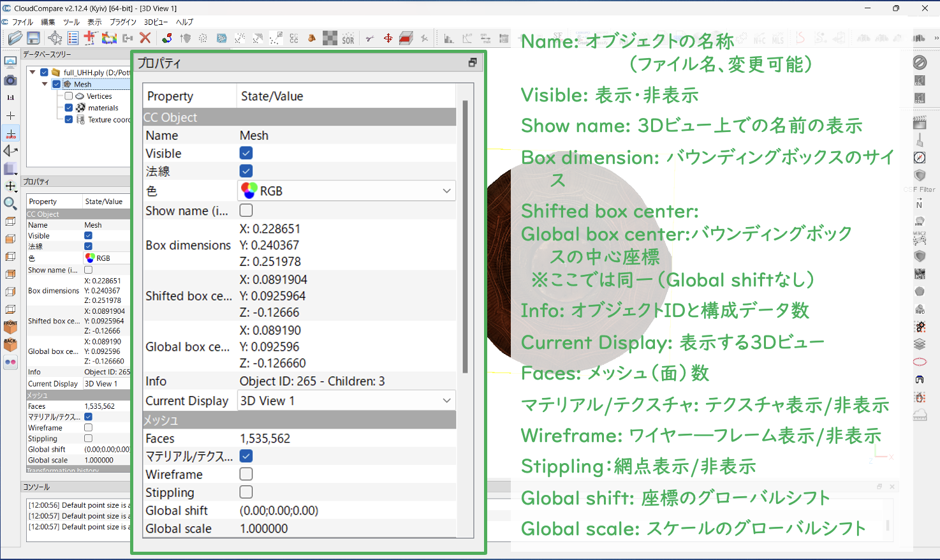The width and height of the screenshot is (940, 560).
Task: Set the FRONT cube view
Action: 10,327
